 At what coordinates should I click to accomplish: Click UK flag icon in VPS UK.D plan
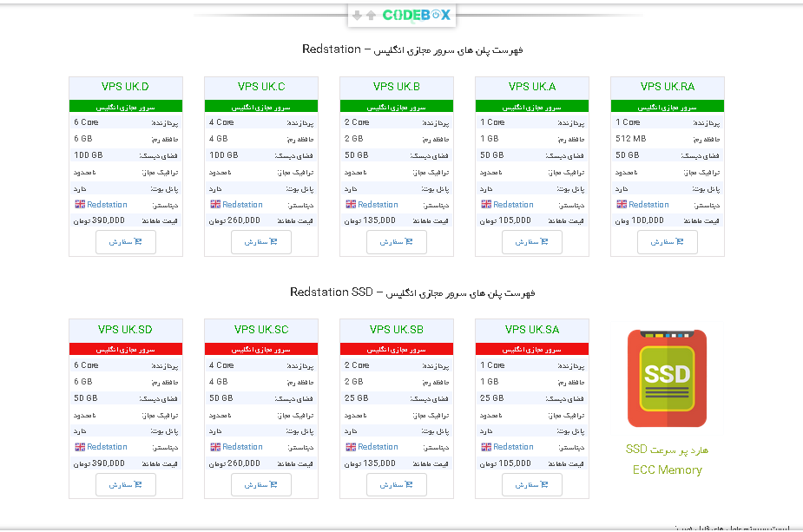[80, 204]
